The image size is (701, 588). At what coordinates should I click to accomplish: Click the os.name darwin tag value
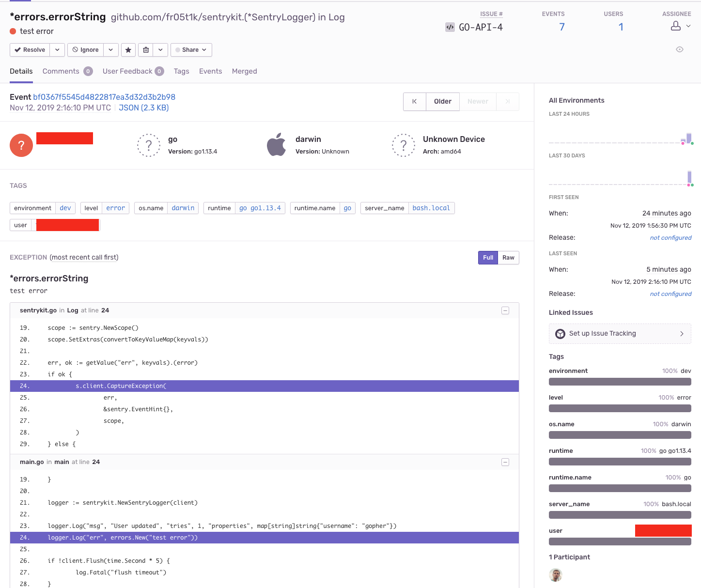point(183,208)
